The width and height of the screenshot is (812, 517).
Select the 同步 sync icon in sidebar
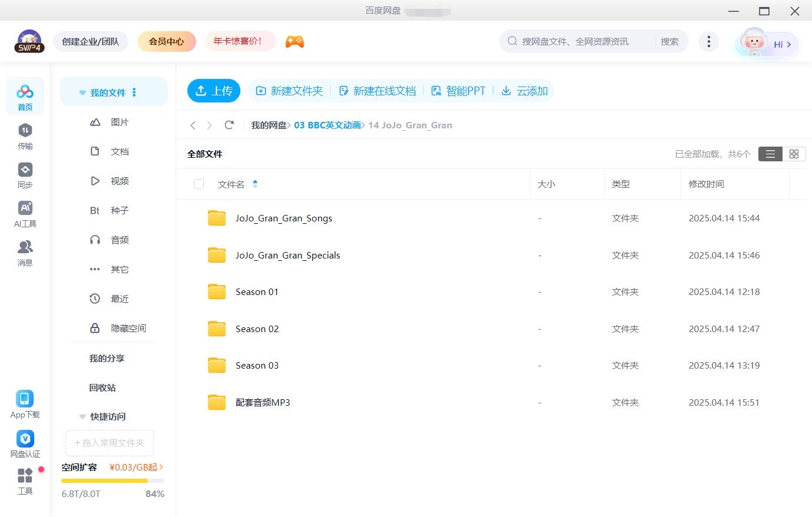25,174
